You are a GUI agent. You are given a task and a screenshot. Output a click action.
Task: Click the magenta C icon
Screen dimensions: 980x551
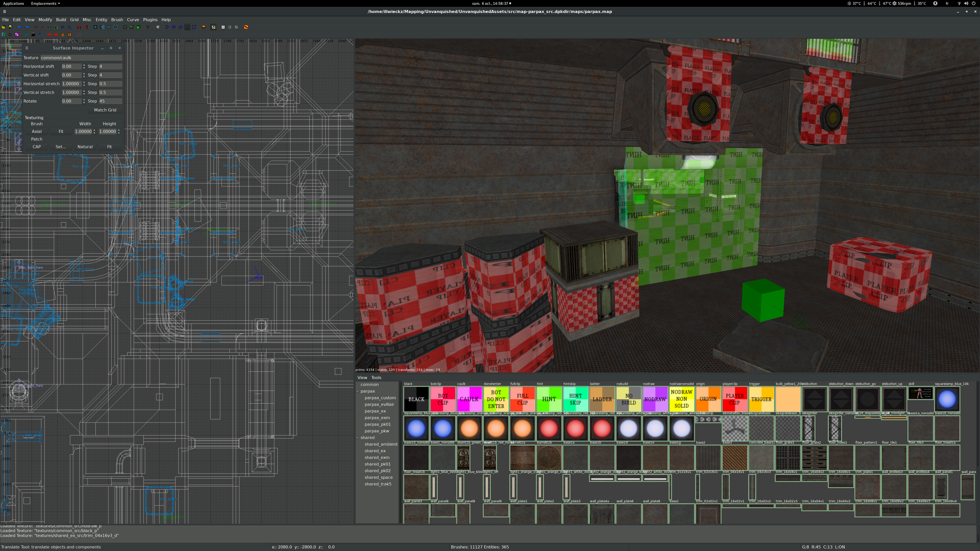coord(17,35)
